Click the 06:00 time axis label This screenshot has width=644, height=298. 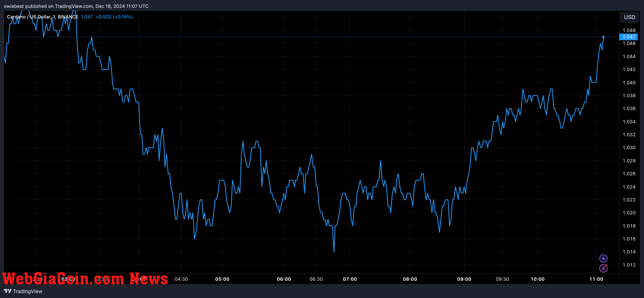click(x=284, y=279)
